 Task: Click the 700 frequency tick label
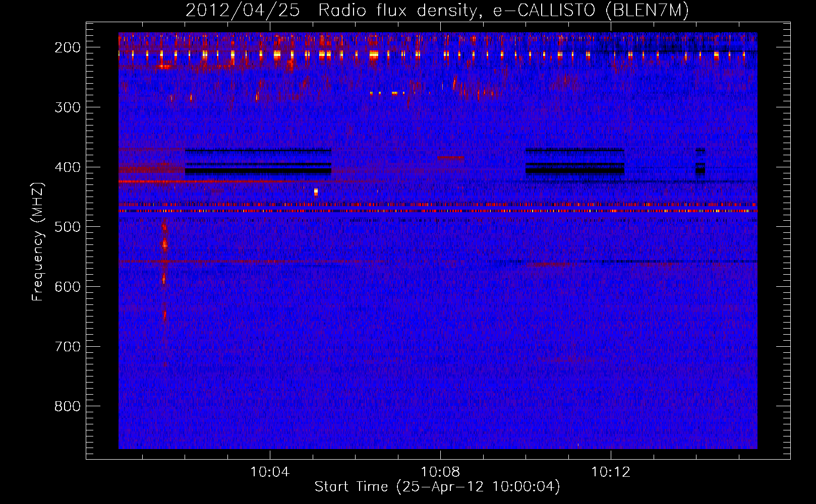[68, 347]
